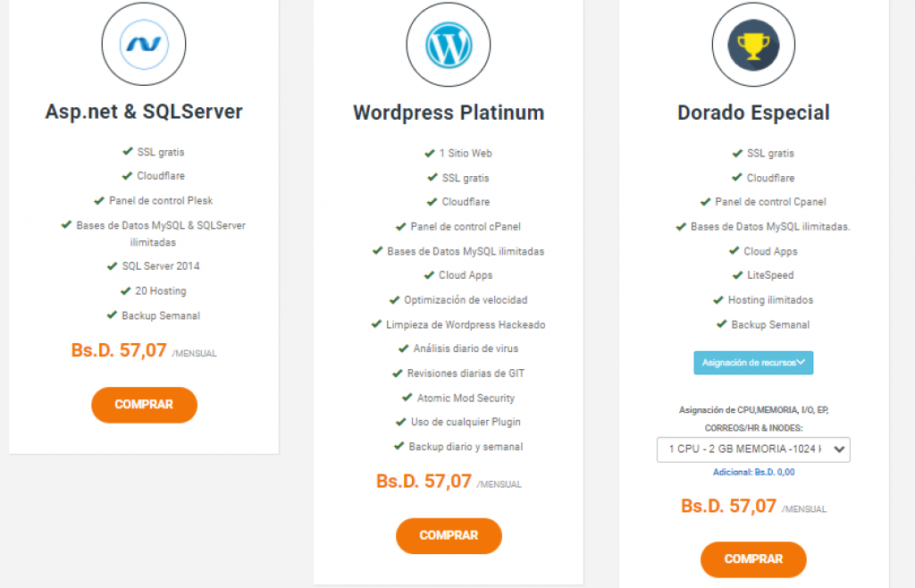The image size is (915, 588).
Task: Click the checkmark beside Uso de cualquier Plugin
Action: [401, 422]
